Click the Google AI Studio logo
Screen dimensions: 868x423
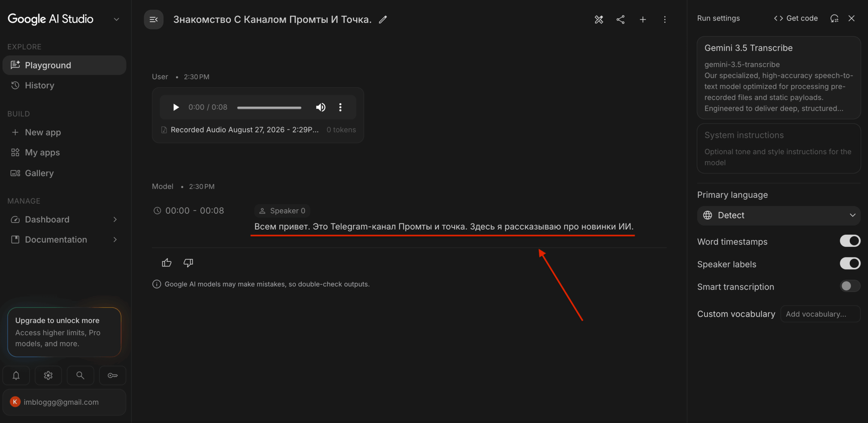click(x=51, y=19)
